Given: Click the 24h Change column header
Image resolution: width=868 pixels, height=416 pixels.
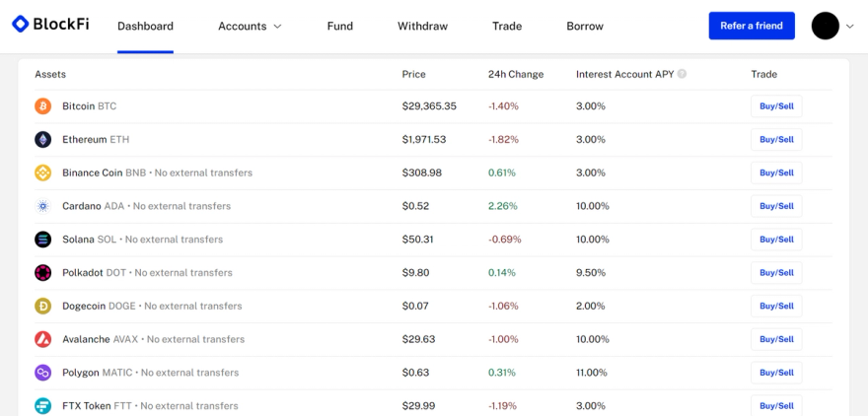Looking at the screenshot, I should [x=516, y=74].
